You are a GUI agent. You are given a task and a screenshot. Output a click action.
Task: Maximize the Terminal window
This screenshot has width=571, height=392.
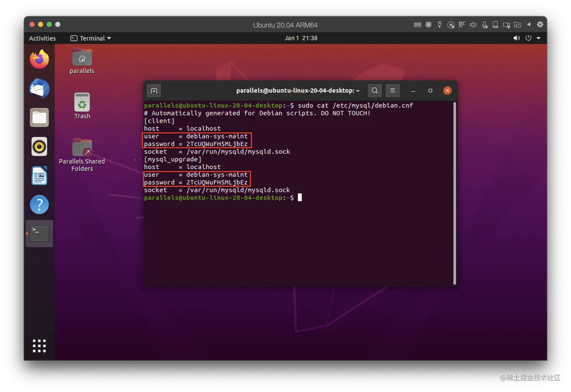430,91
